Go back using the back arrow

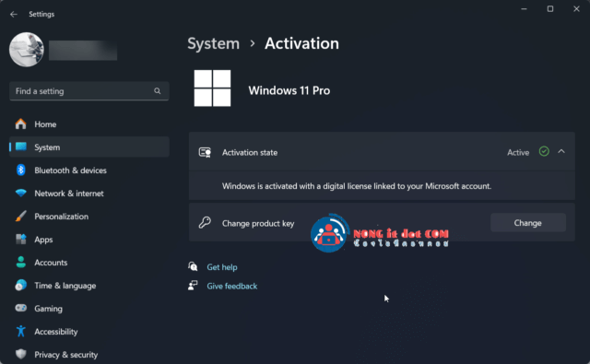(14, 15)
